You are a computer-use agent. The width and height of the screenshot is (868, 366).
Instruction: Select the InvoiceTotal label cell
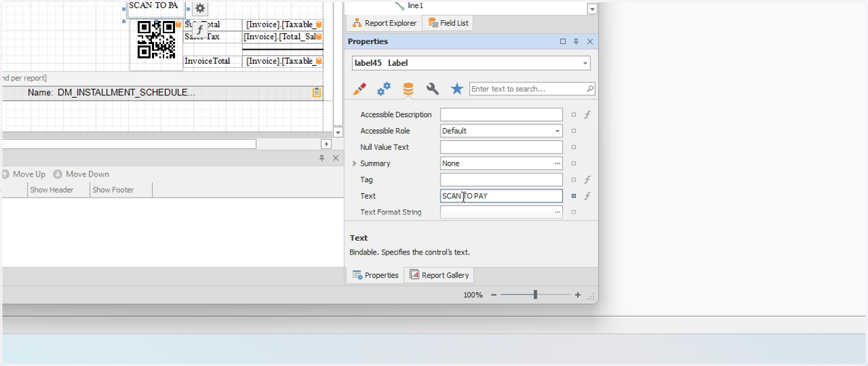click(213, 61)
